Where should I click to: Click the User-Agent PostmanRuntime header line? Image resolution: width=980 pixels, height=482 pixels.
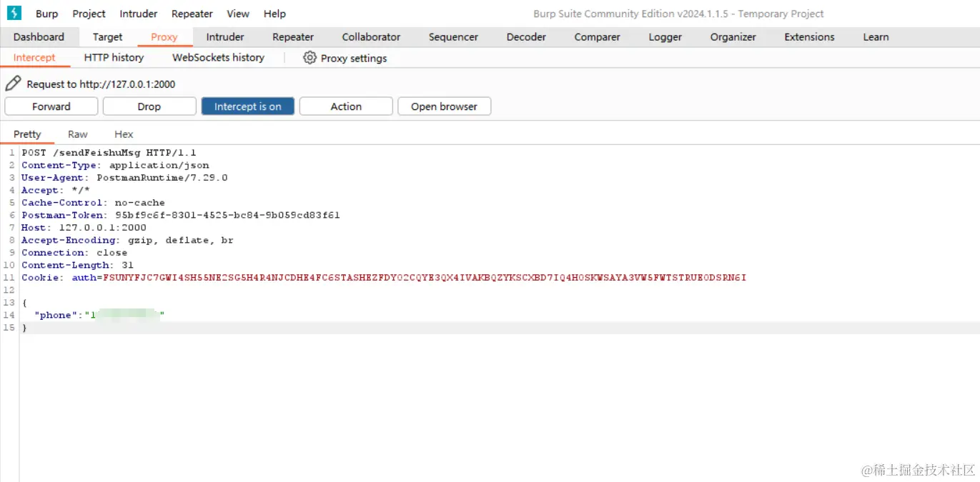(x=124, y=178)
